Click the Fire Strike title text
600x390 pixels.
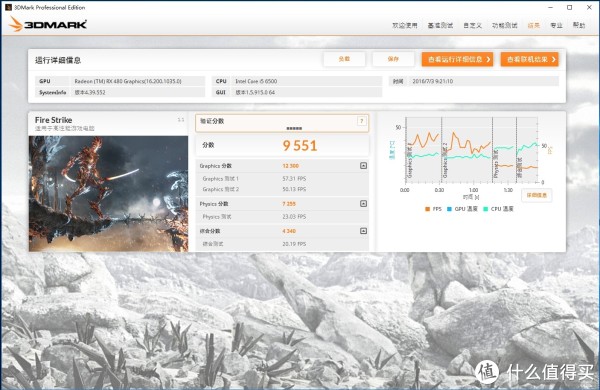coord(53,120)
